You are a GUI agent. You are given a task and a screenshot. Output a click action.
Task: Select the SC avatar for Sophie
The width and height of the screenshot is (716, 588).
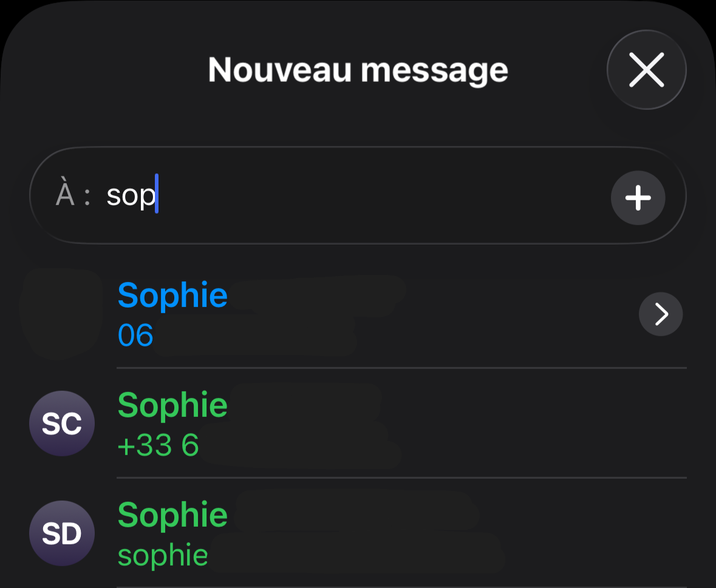(61, 424)
